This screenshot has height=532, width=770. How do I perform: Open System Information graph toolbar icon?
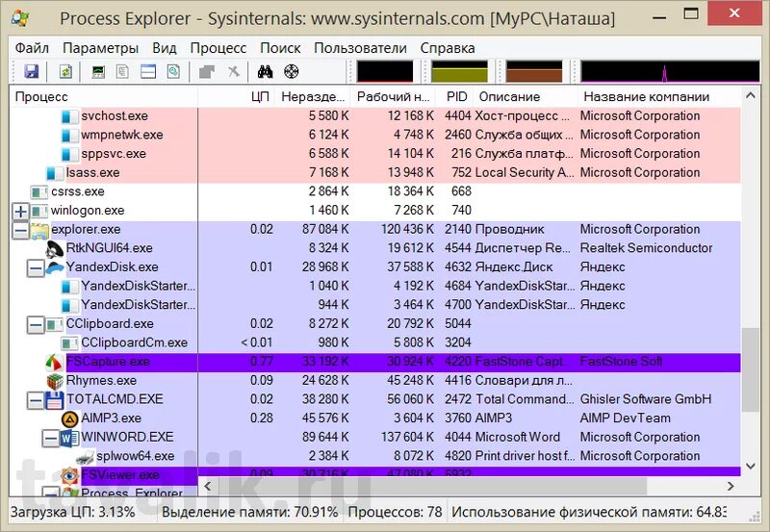click(x=98, y=71)
